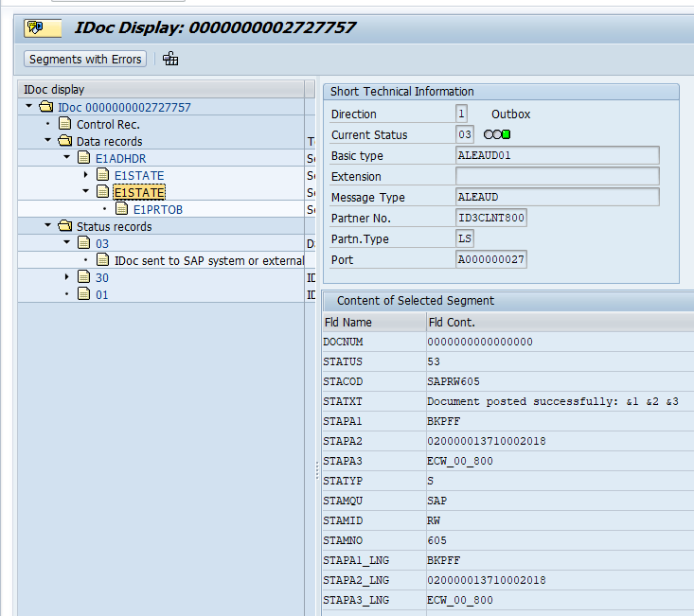Screen dimensions: 694x616
Task: Select the IDoc 0000000002727757 root node
Action: click(124, 107)
